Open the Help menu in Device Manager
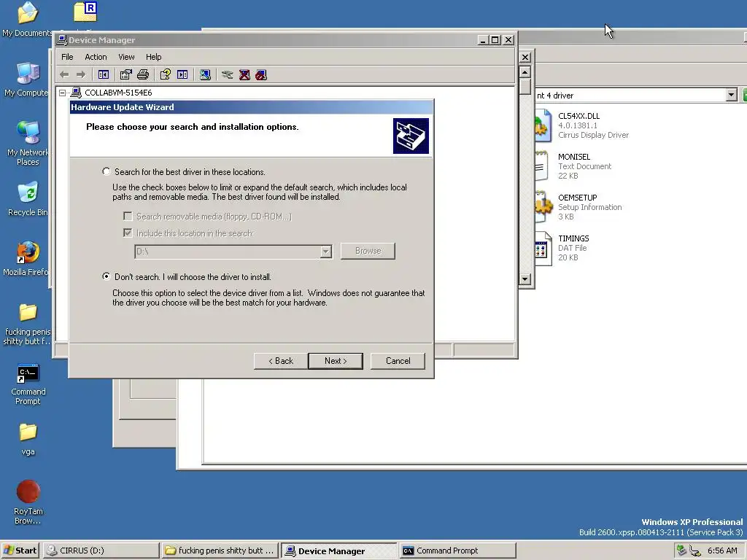The width and height of the screenshot is (747, 560). 153,57
